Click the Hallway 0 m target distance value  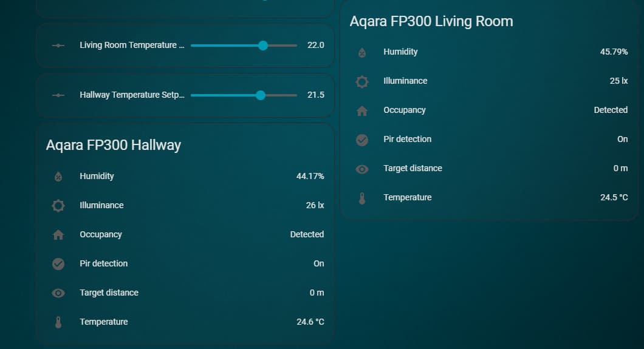click(317, 293)
